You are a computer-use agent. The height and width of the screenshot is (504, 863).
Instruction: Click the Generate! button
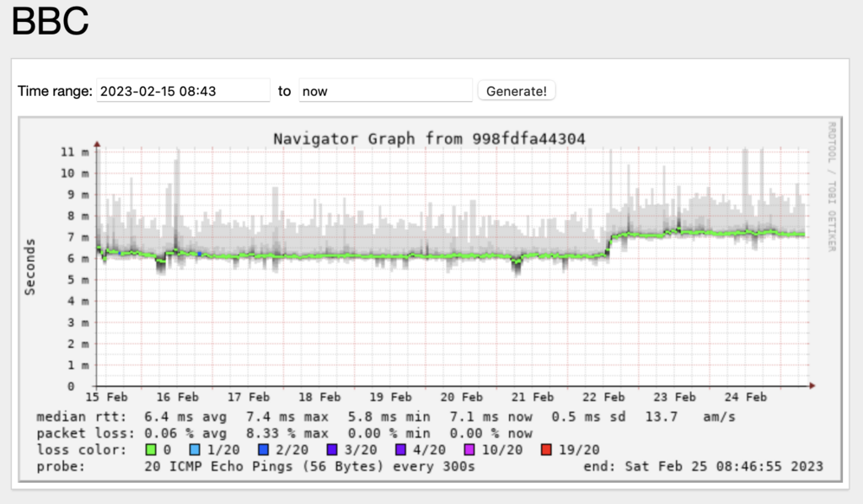tap(517, 91)
